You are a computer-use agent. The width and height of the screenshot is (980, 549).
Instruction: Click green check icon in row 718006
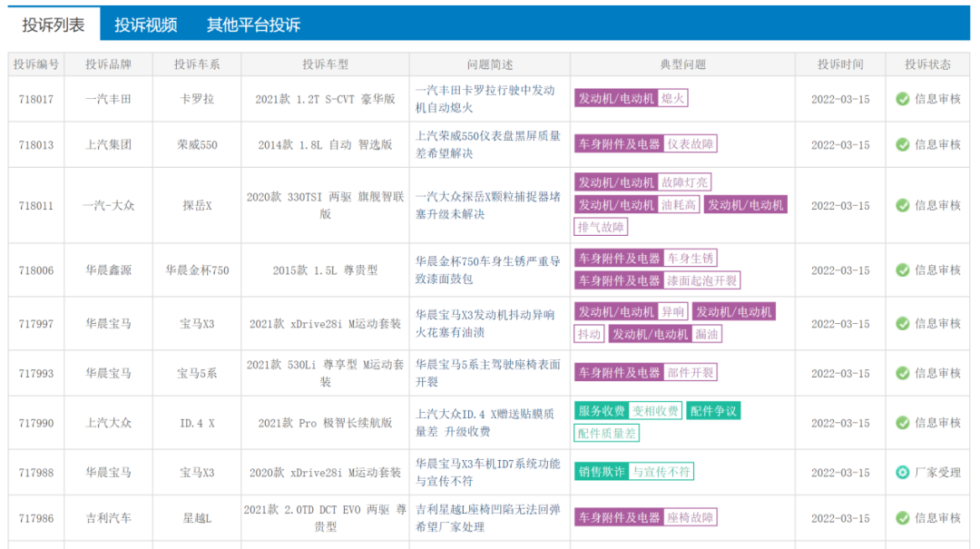pyautogui.click(x=902, y=270)
